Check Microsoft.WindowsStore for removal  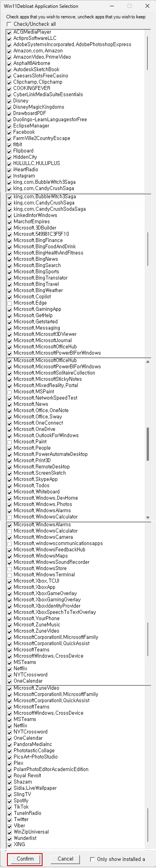[x=9, y=569]
